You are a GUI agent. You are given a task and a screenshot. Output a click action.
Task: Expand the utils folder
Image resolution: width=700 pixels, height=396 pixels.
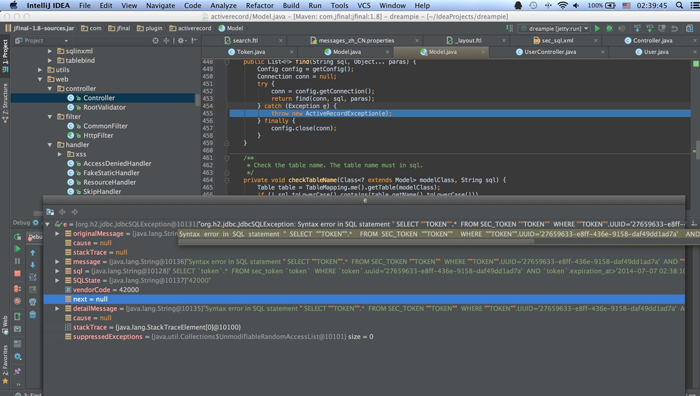(40, 70)
